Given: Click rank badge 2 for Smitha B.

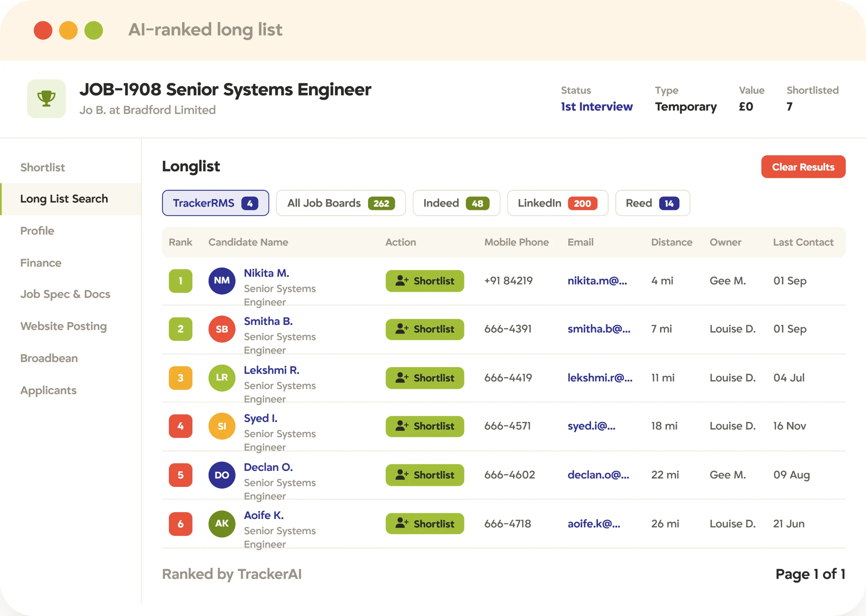Looking at the screenshot, I should click(181, 329).
